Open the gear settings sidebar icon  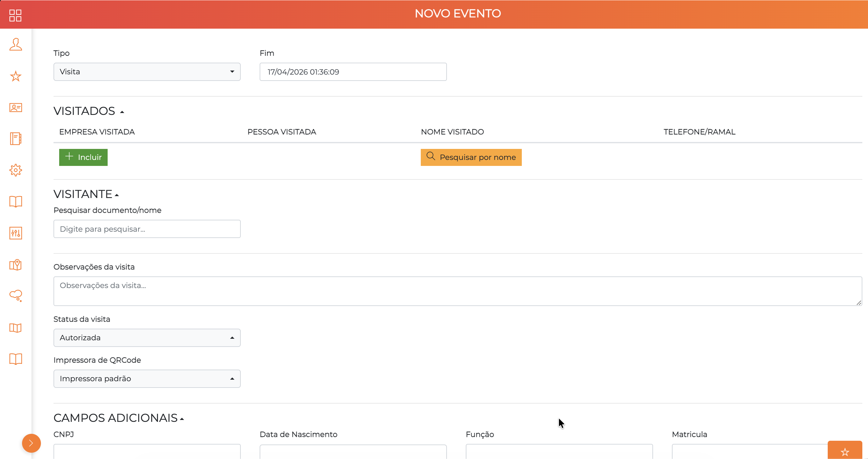(15, 170)
